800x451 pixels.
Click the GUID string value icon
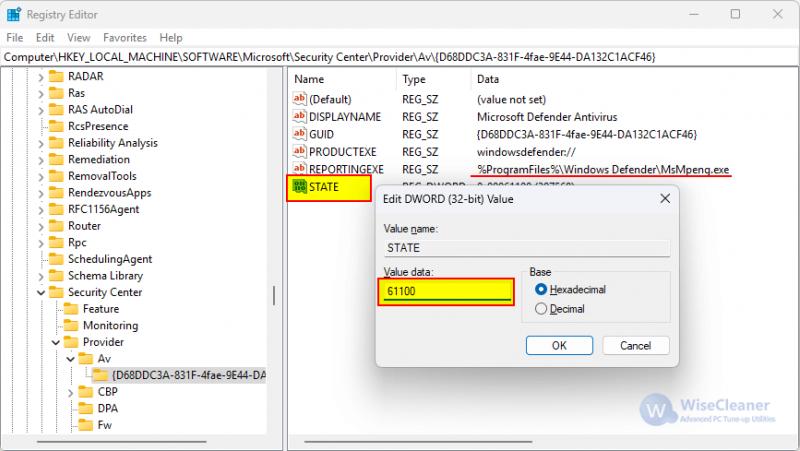[299, 134]
